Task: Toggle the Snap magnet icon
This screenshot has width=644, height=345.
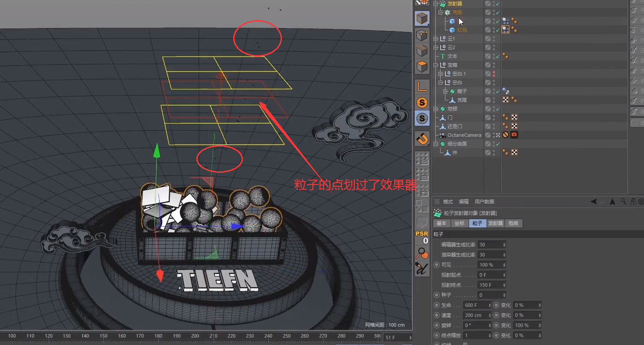Action: pyautogui.click(x=422, y=139)
